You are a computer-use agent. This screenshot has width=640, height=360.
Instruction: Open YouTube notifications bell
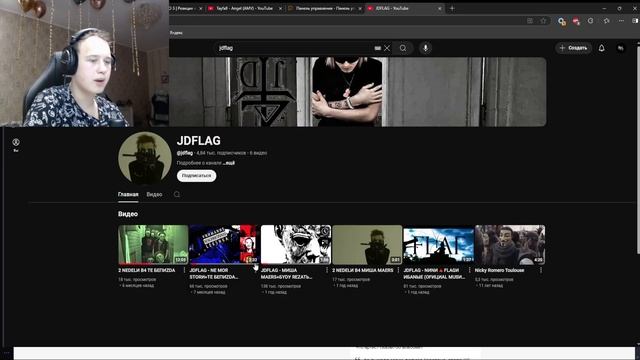pos(602,48)
